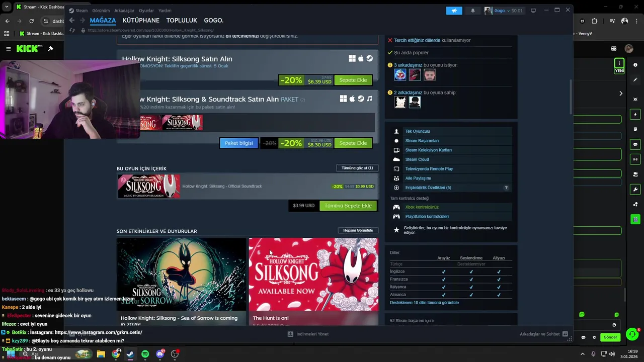Image resolution: width=644 pixels, height=362 pixels.
Task: Open the GOGO. profile tab
Action: (x=214, y=20)
